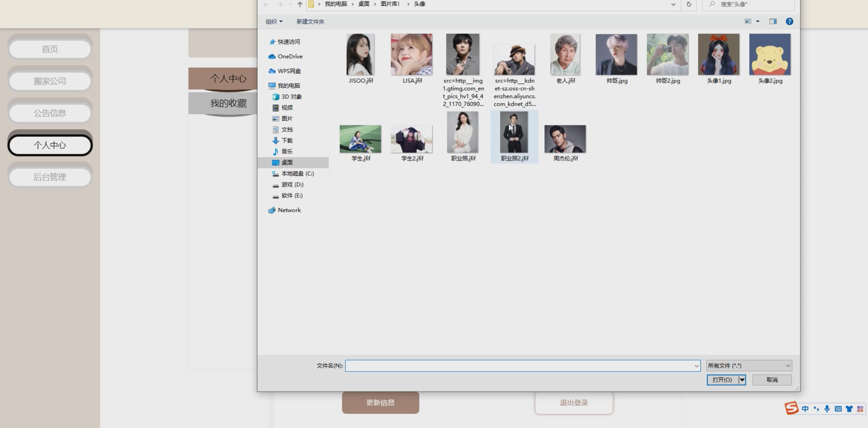The height and width of the screenshot is (428, 868).
Task: Select WPS网盘 in the navigation pane
Action: pyautogui.click(x=285, y=71)
